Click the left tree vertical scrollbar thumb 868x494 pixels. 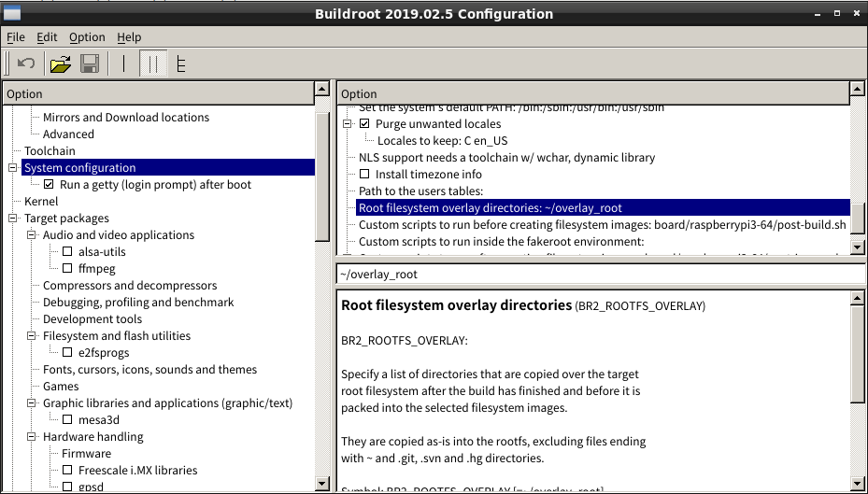[322, 177]
